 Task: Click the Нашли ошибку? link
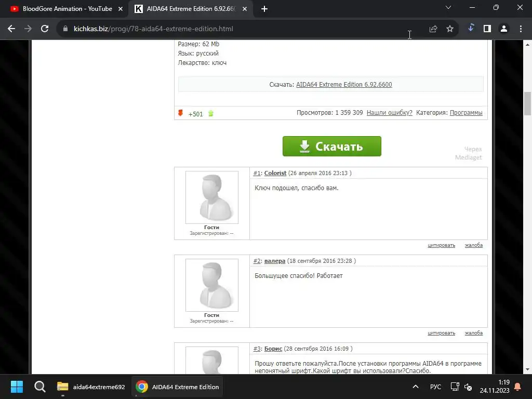coord(390,113)
